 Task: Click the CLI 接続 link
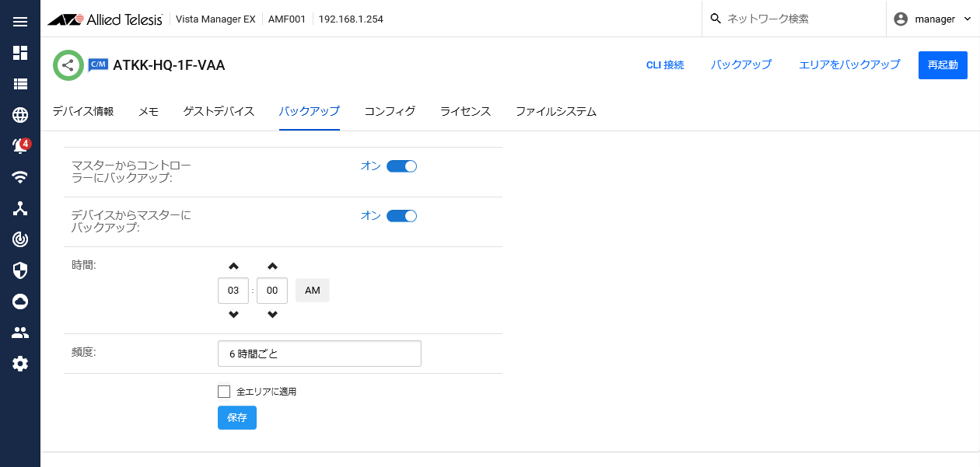(665, 65)
